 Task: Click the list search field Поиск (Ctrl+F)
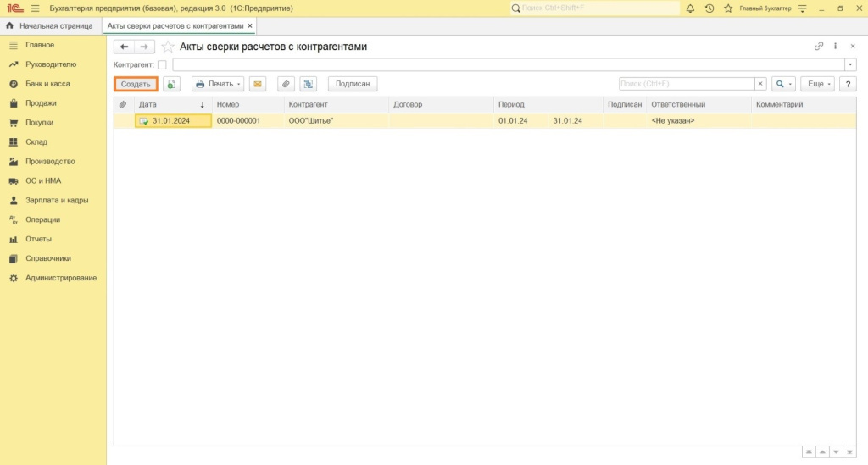coord(687,84)
